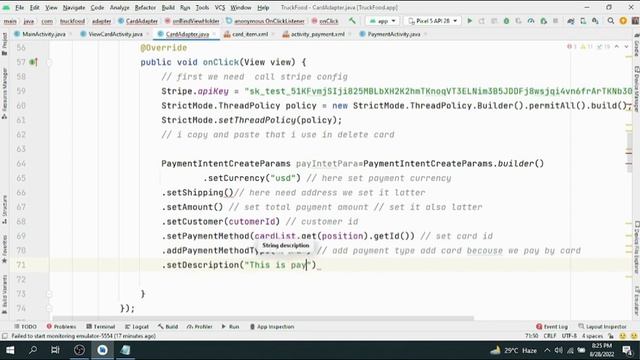Open Device Manager phone icon in toolbar

pos(583,21)
